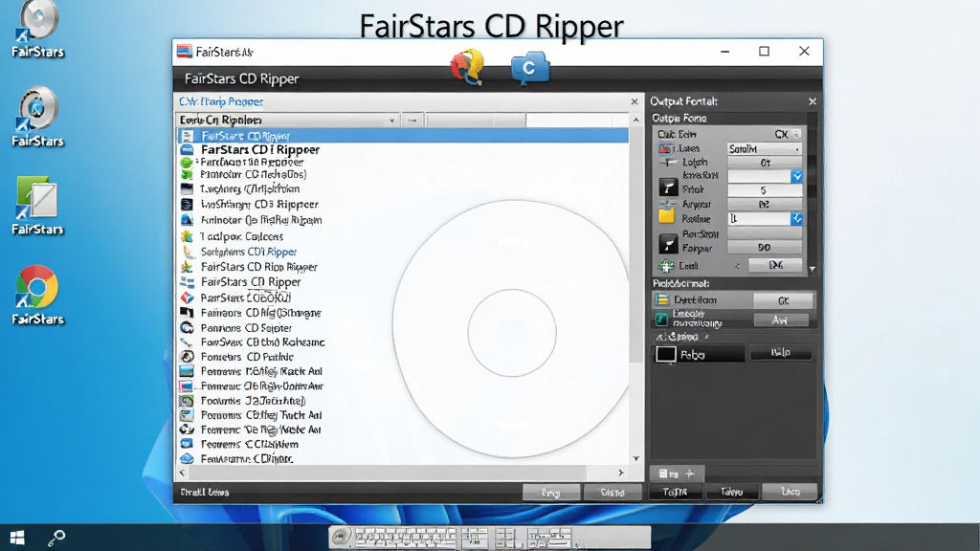Screen dimensions: 980x551
Task: Click the tab at bottom of the Output panel
Action: point(677,474)
